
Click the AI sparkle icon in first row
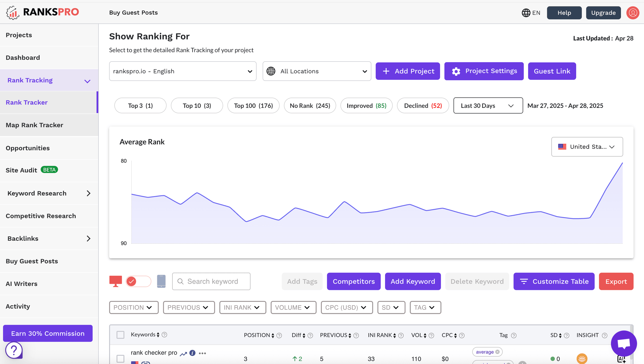click(x=621, y=359)
